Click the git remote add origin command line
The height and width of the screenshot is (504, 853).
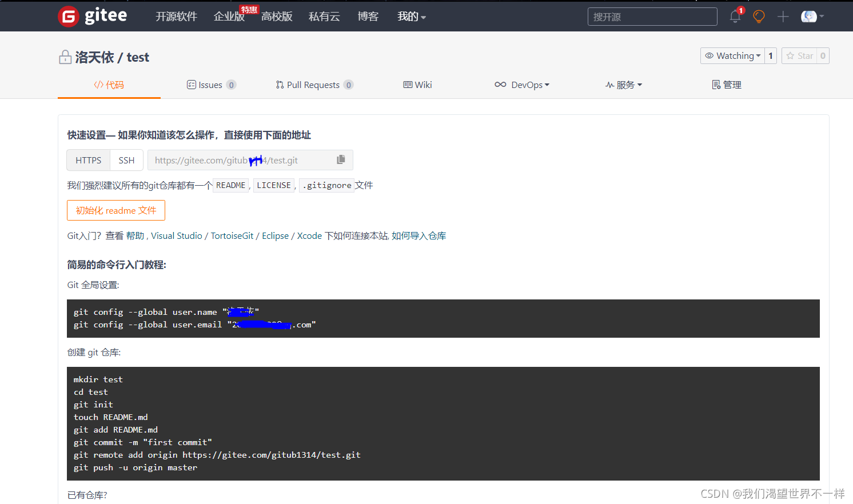[x=217, y=455]
